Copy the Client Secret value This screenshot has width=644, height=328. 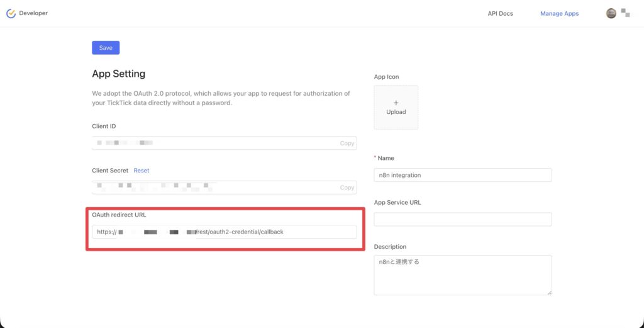pyautogui.click(x=347, y=188)
